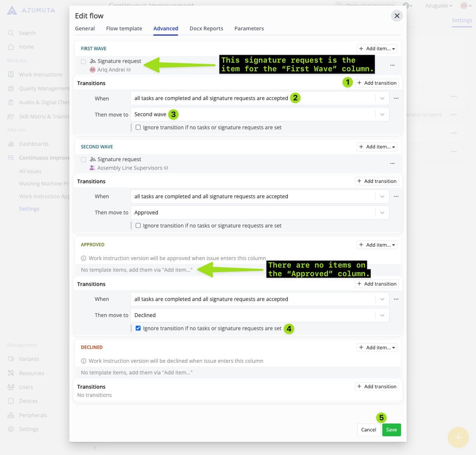Tick the First Wave signature request checkbox
The image size is (476, 455).
tap(83, 61)
